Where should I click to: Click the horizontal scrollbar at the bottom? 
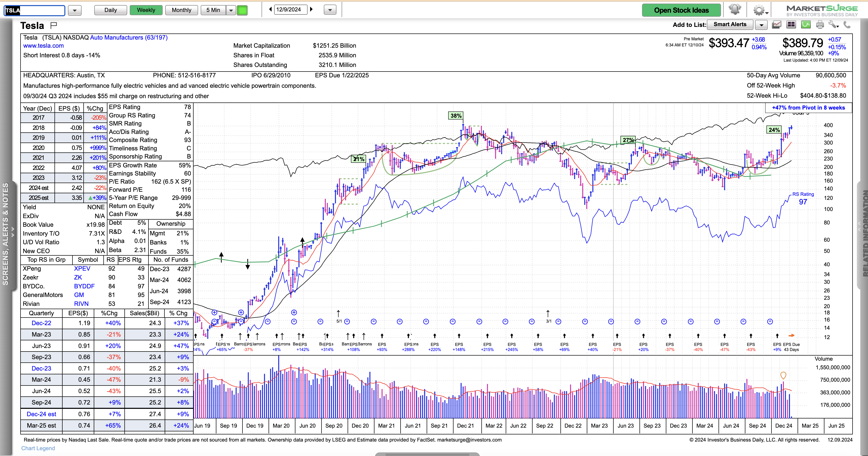[427, 454]
